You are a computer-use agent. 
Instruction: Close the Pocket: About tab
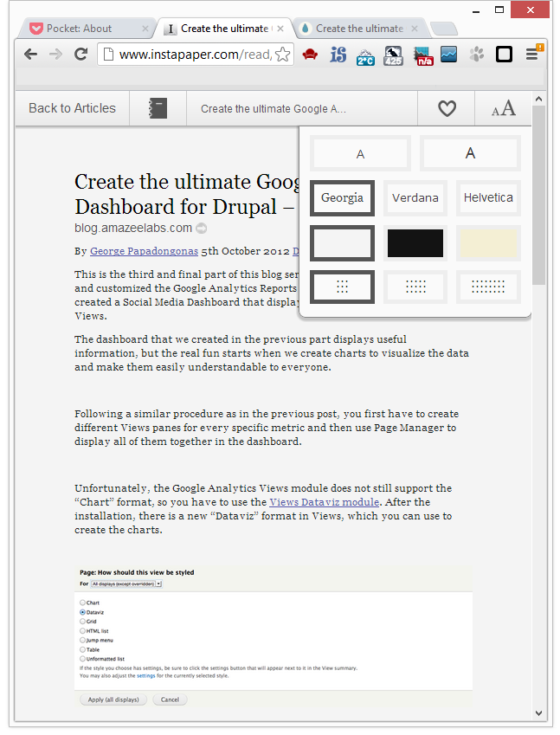[x=145, y=29]
